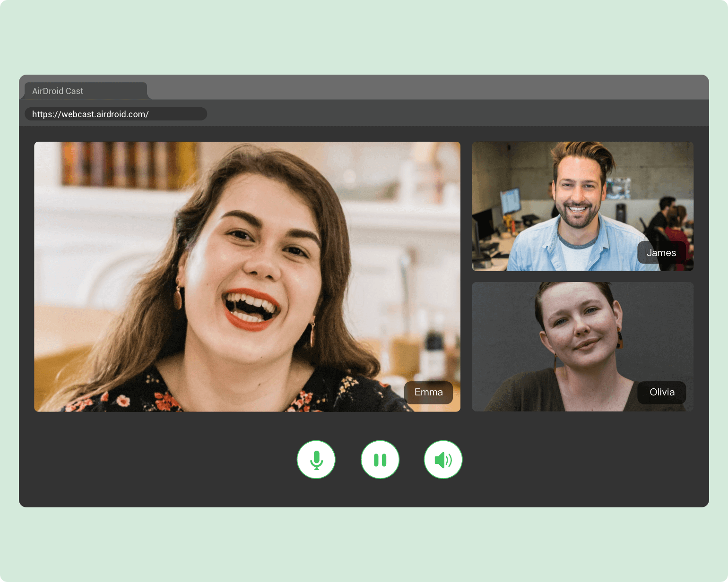
Task: Click the Emma name label
Action: click(x=428, y=392)
